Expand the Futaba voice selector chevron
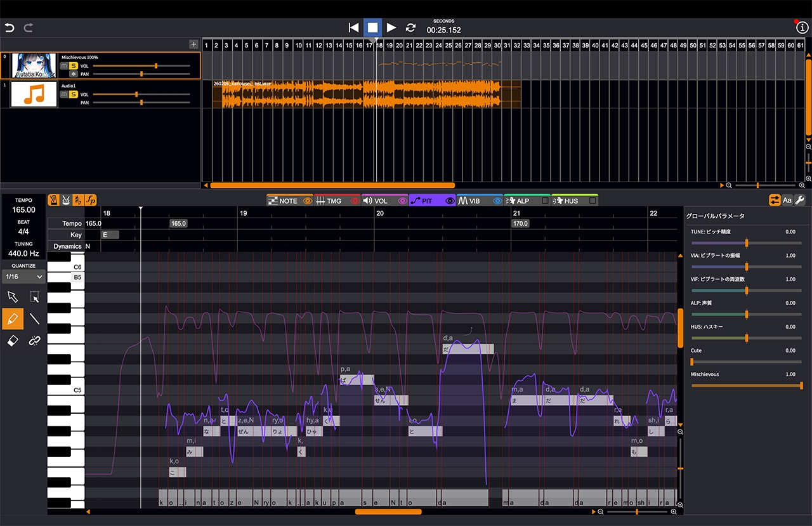The width and height of the screenshot is (812, 526). tap(53, 74)
